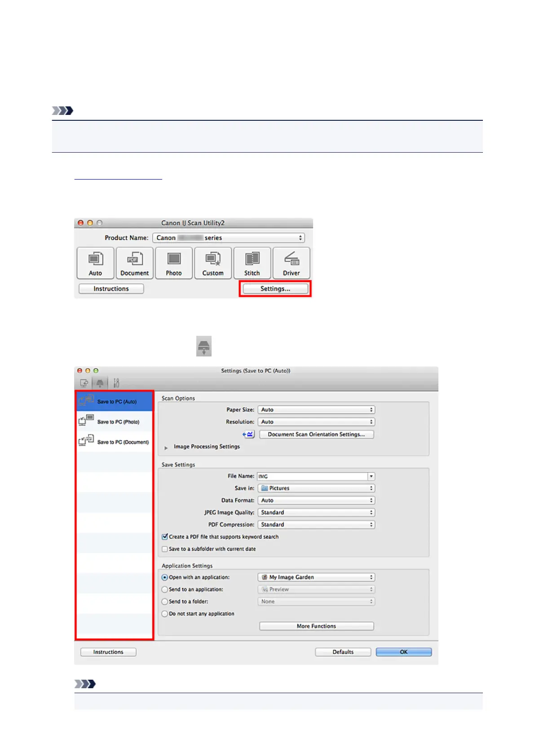Switch to scanning from operation panel tab

pyautogui.click(x=100, y=383)
